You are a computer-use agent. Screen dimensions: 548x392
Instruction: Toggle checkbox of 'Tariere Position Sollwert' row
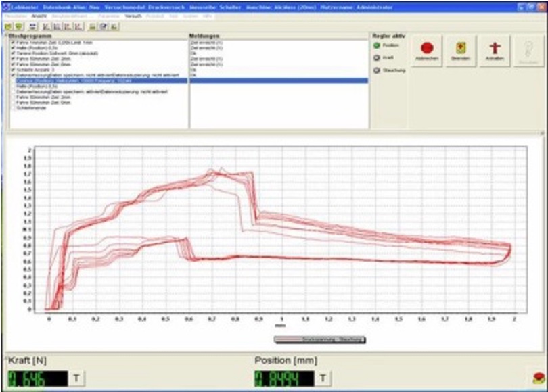tap(13, 53)
